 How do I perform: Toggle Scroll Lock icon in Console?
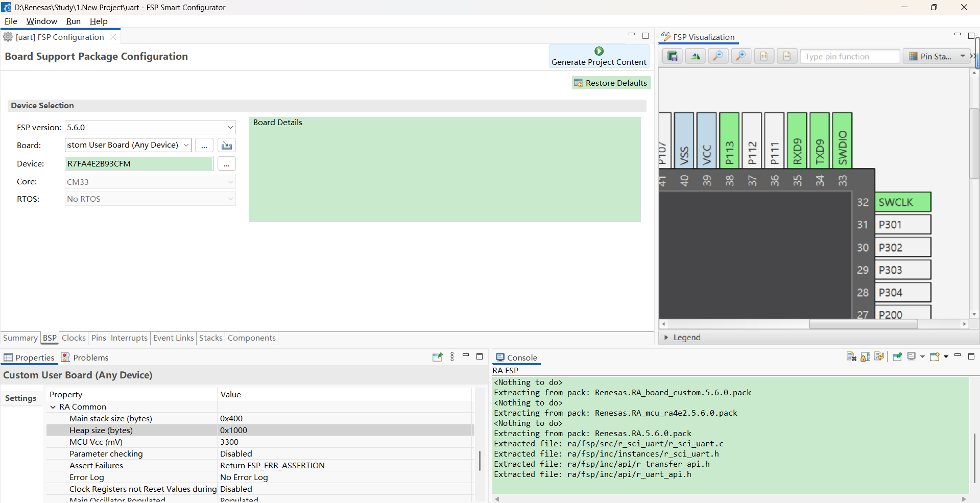pos(866,356)
